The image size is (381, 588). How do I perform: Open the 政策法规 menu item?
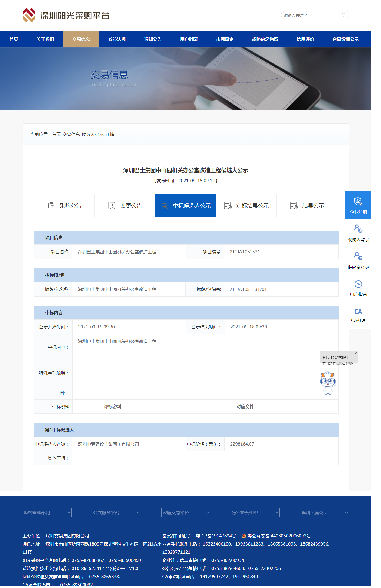coord(117,39)
